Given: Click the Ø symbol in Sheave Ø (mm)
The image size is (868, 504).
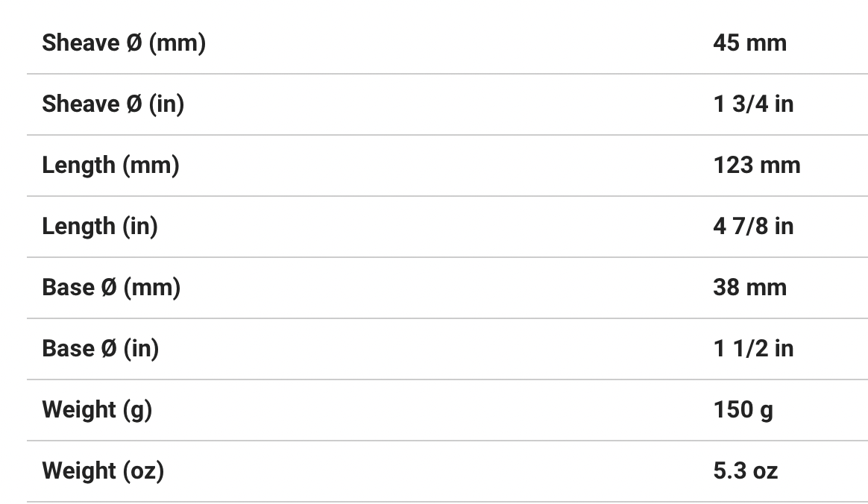Looking at the screenshot, I should coord(134,43).
